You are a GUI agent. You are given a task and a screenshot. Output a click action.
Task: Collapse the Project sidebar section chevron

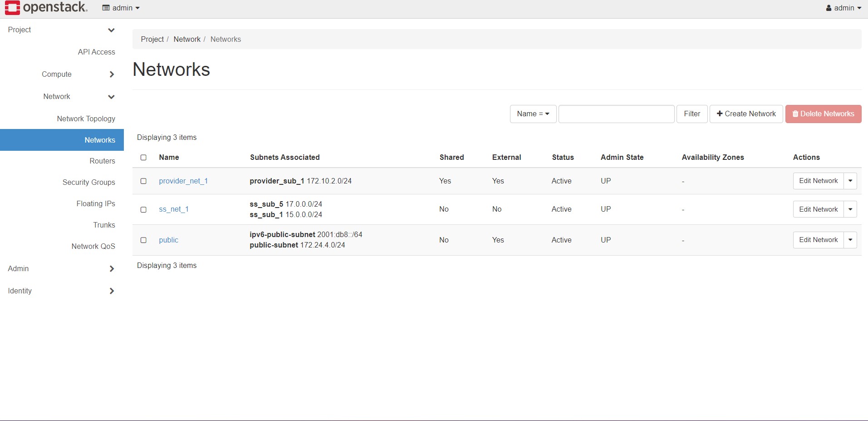111,30
